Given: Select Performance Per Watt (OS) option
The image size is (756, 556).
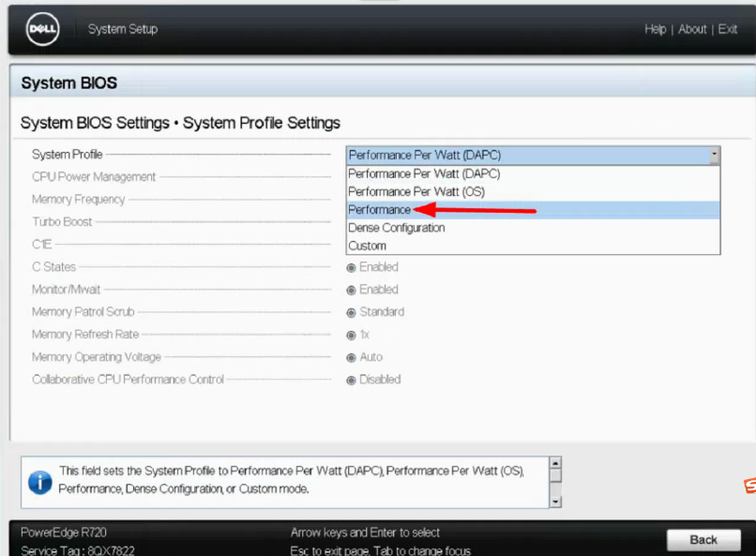Looking at the screenshot, I should [416, 191].
